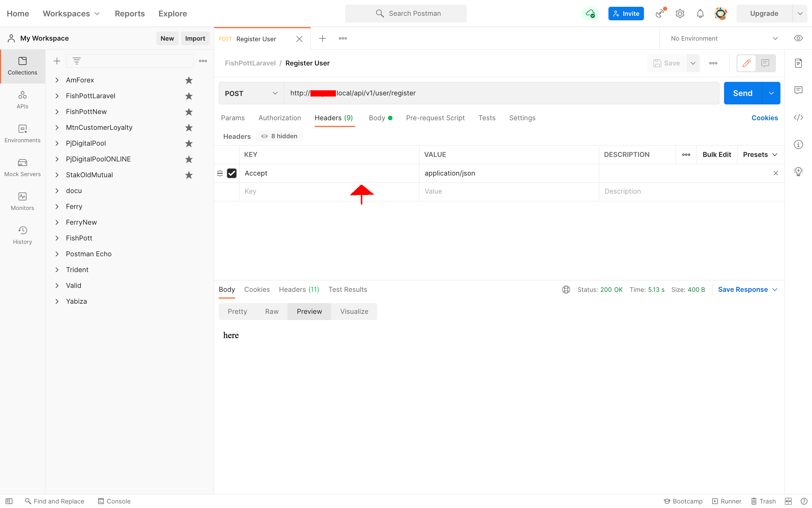This screenshot has width=812, height=508.
Task: Open the Send button dropdown arrow
Action: point(771,93)
